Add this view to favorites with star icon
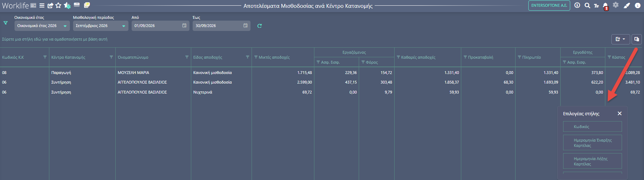This screenshot has height=180, width=644. pyautogui.click(x=58, y=5)
